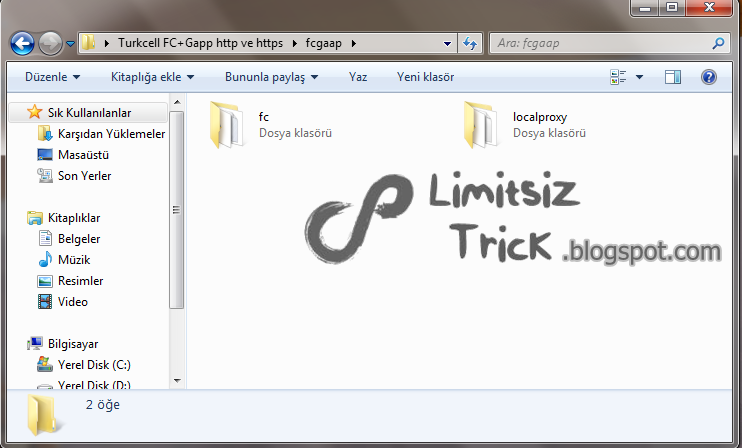The image size is (742, 448).
Task: Click the 'fc' folder name
Action: pyautogui.click(x=264, y=117)
